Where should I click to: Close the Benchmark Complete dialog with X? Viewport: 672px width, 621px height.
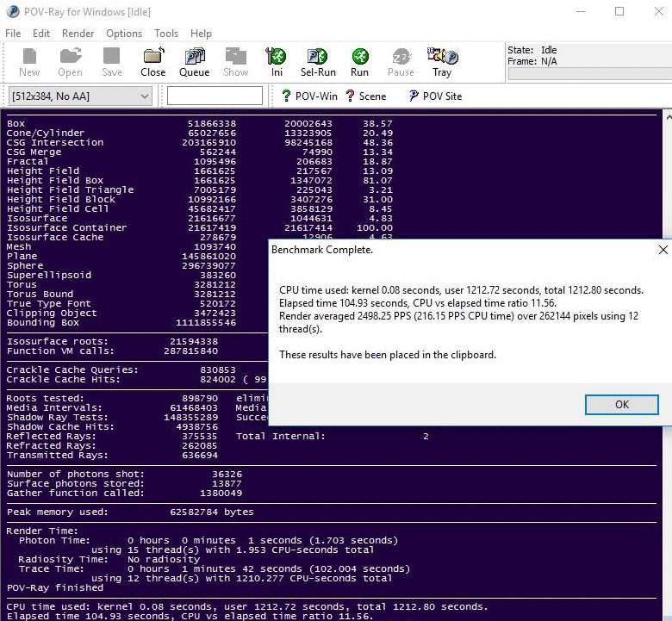point(663,250)
